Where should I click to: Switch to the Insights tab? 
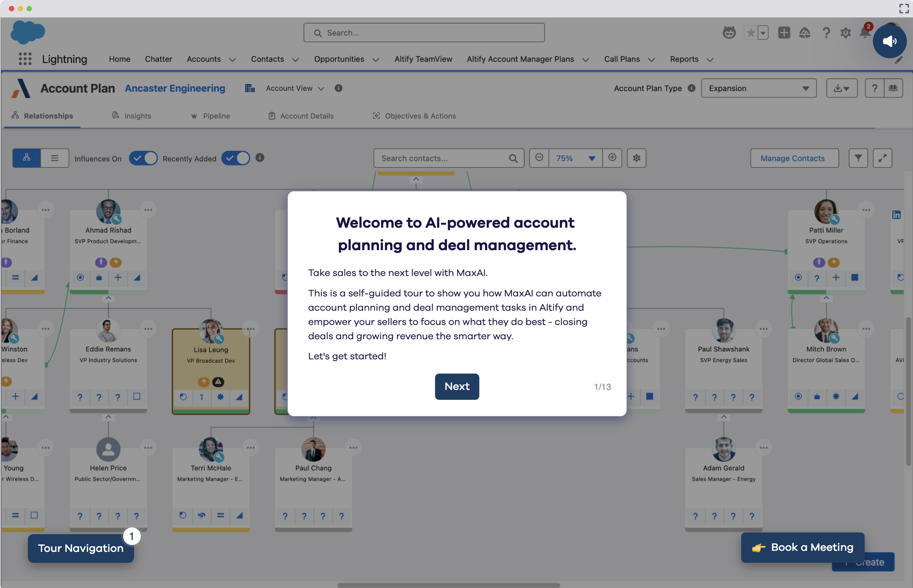pos(131,116)
